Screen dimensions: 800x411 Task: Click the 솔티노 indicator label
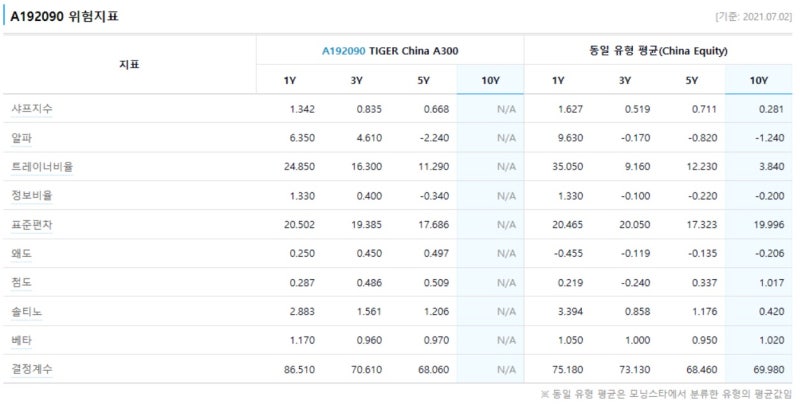(x=27, y=311)
